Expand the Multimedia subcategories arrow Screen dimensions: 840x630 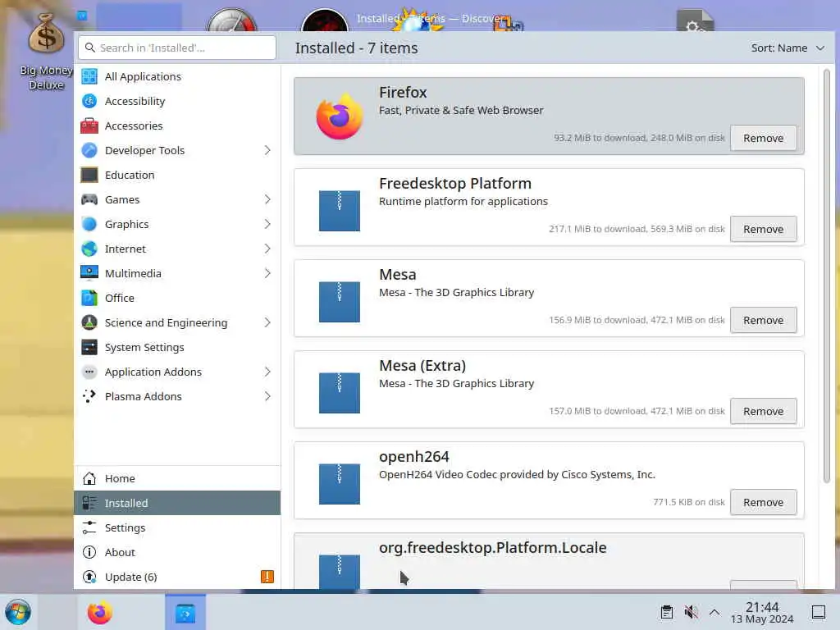point(267,273)
